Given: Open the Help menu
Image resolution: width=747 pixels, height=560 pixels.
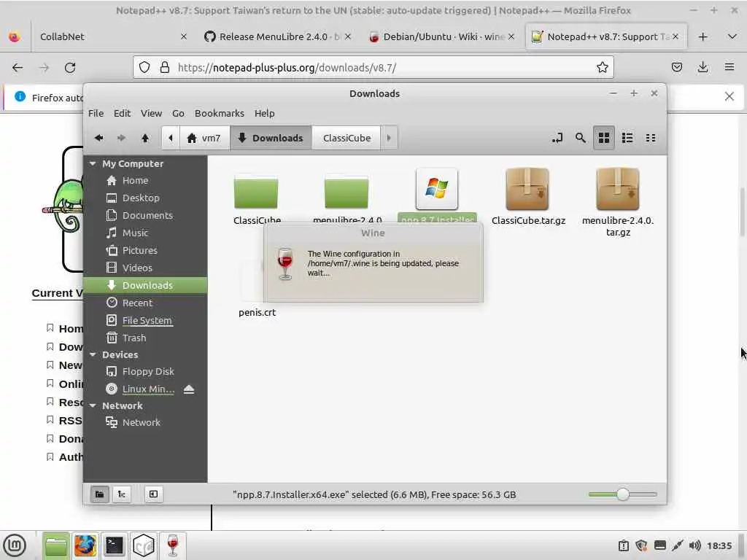Looking at the screenshot, I should coord(264,113).
